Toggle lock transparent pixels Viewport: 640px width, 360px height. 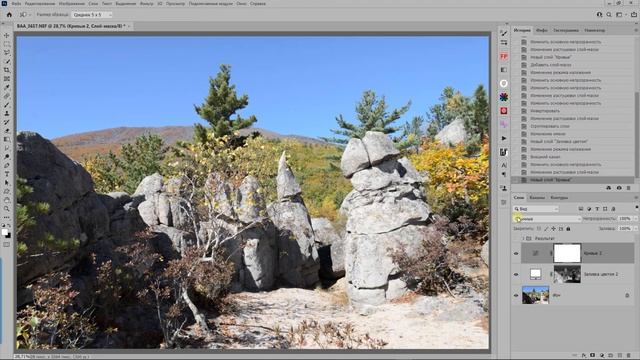[x=539, y=229]
